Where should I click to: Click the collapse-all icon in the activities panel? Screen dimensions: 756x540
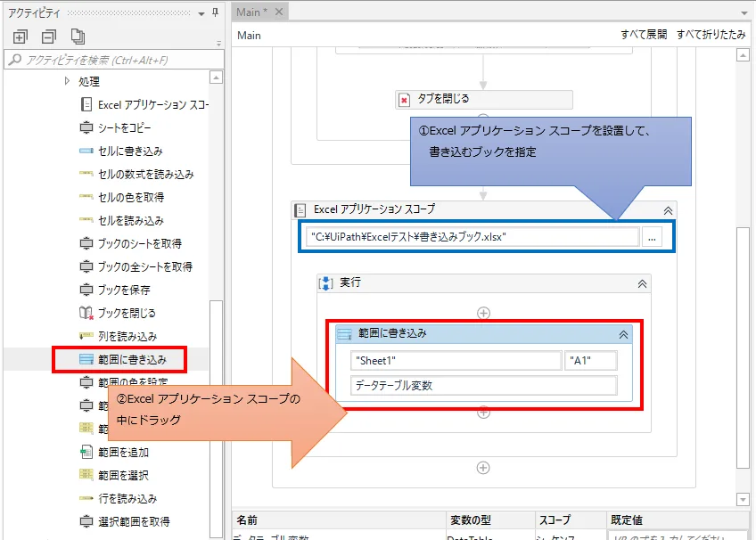click(x=50, y=36)
